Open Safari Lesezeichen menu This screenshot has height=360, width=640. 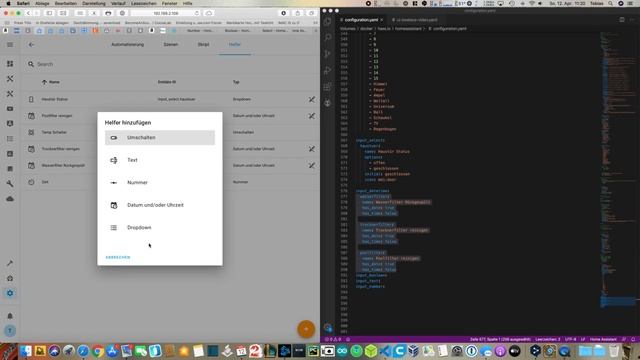[144, 3]
